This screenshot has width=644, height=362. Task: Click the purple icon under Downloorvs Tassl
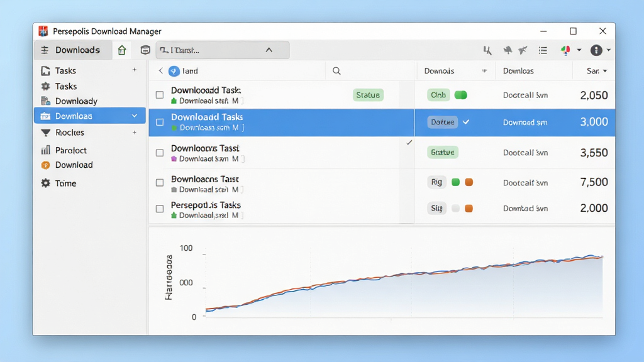tap(174, 158)
